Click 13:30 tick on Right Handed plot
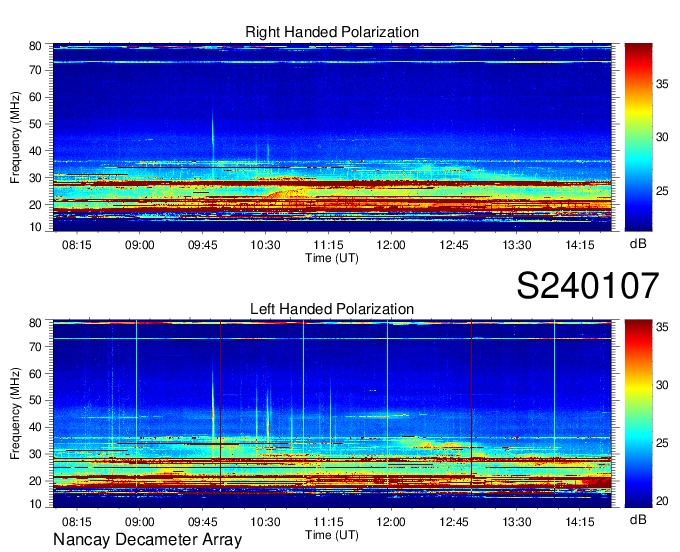Screen dimensions: 680x552 click(517, 245)
